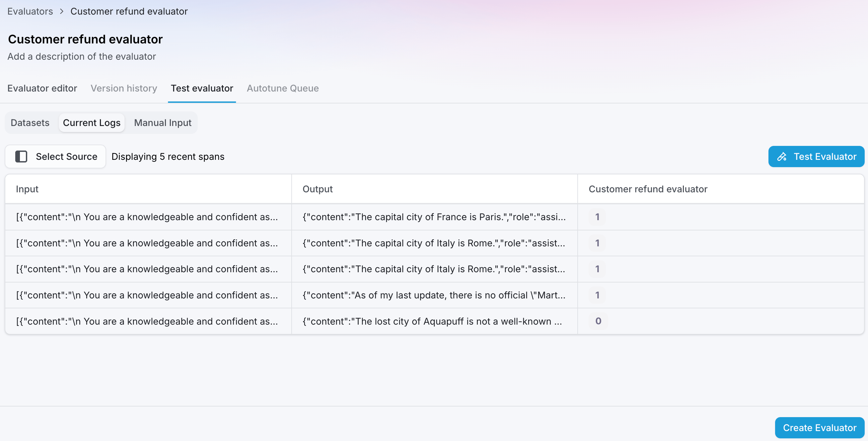
Task: Select the Test evaluator tab
Action: click(202, 88)
